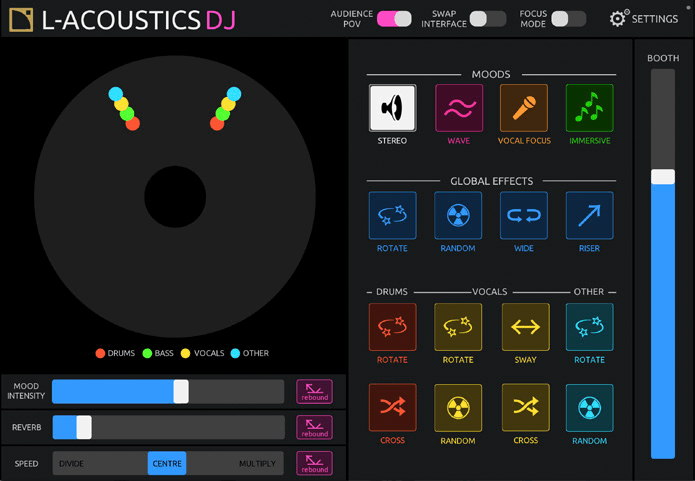Toggle the Swap Interface switch

point(488,19)
